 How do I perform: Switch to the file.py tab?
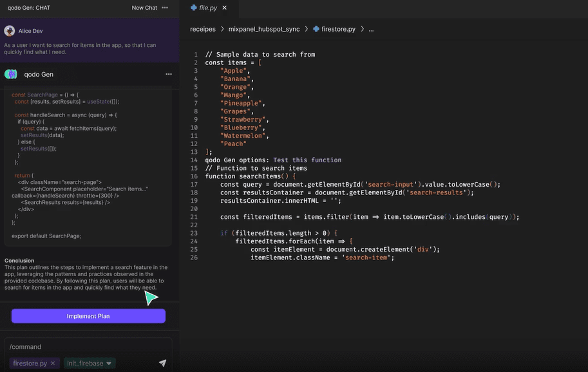click(x=208, y=8)
